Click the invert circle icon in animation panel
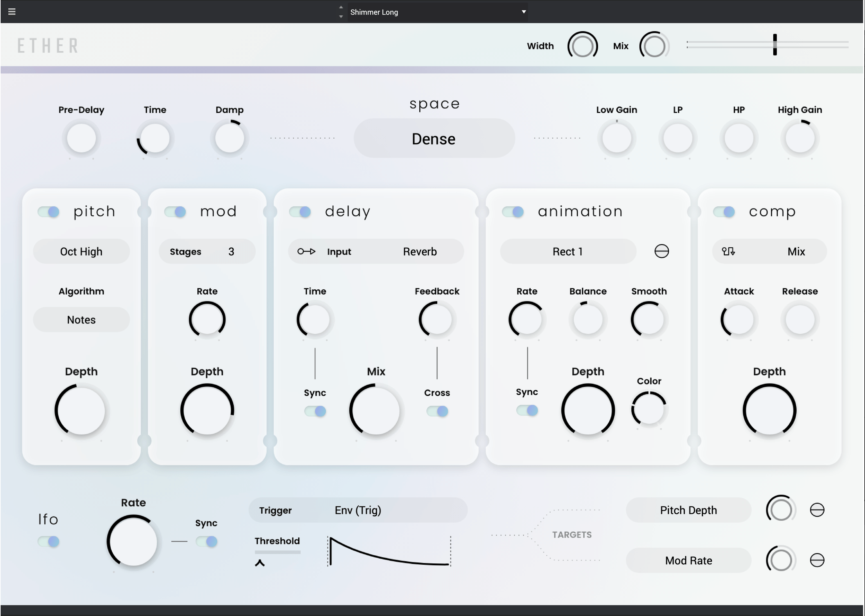 click(661, 251)
